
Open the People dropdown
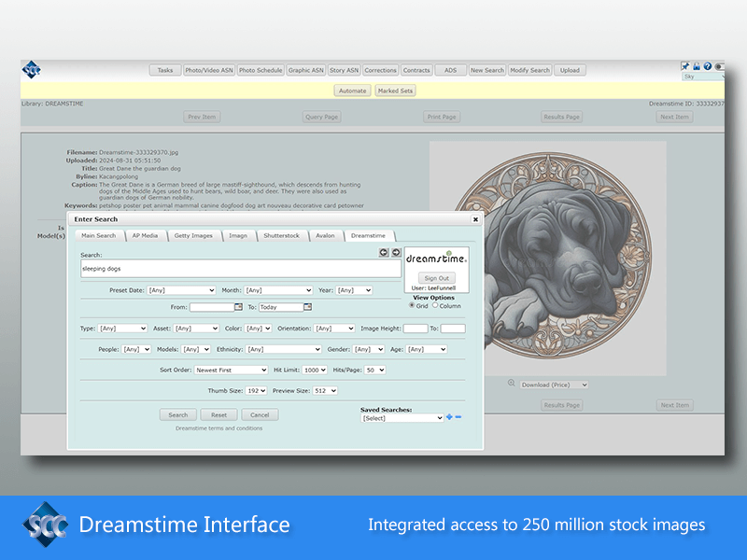pos(136,349)
